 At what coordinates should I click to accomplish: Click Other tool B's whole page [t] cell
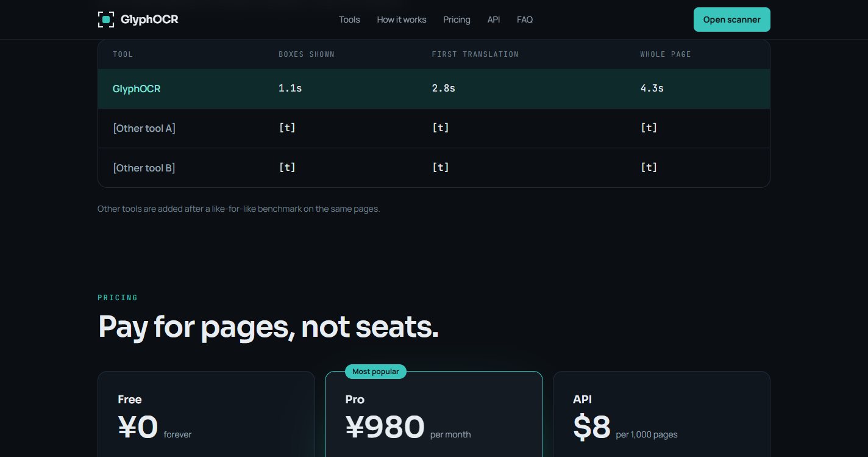tap(649, 168)
